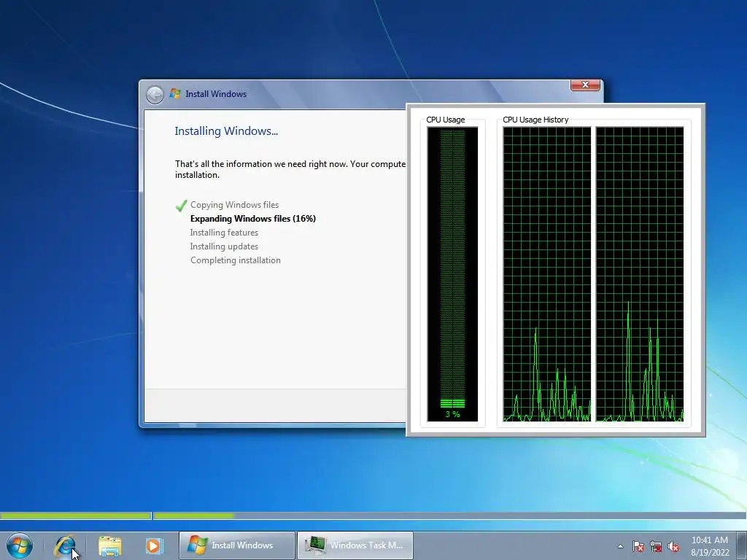The width and height of the screenshot is (747, 560).
Task: Click the 'CPU Usage History' label
Action: click(535, 120)
